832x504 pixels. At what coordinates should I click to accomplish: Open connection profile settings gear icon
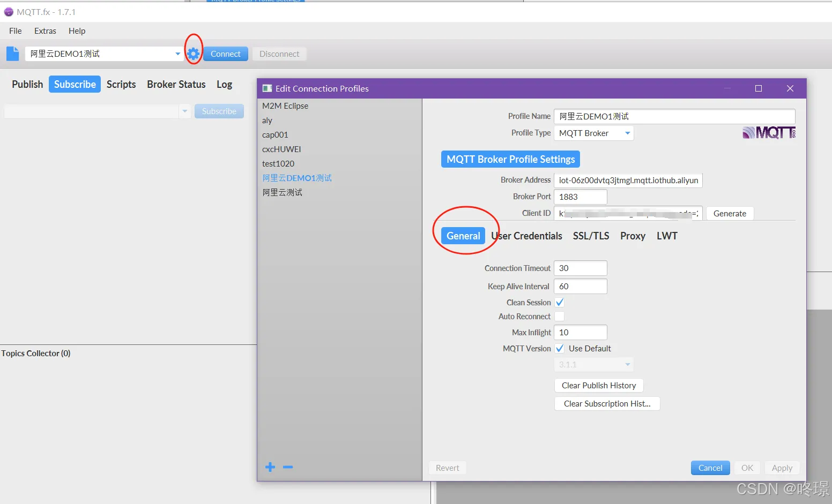[x=194, y=54]
